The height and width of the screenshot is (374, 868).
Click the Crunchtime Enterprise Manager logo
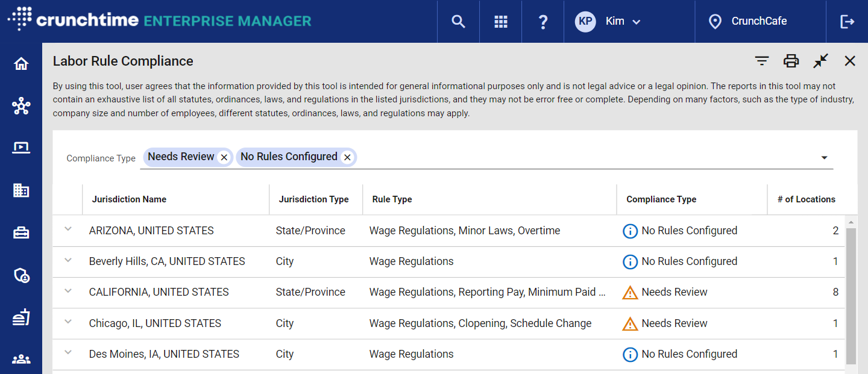point(160,19)
